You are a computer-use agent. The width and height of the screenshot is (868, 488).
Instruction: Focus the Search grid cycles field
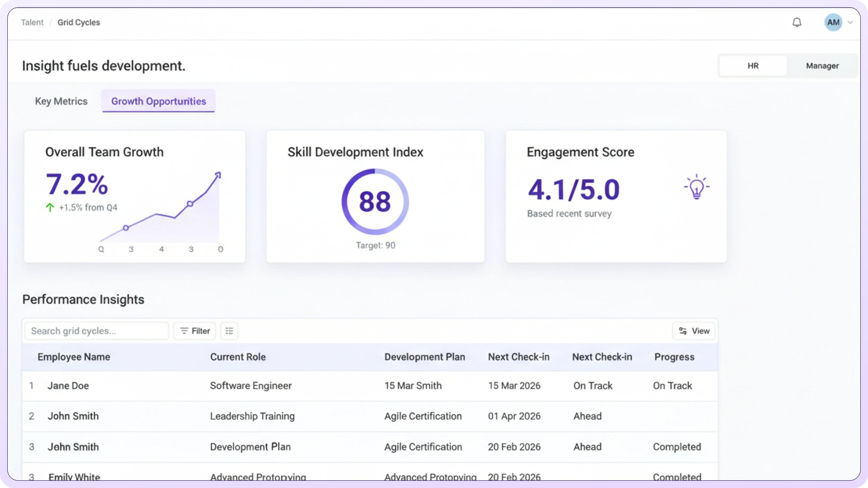(97, 331)
